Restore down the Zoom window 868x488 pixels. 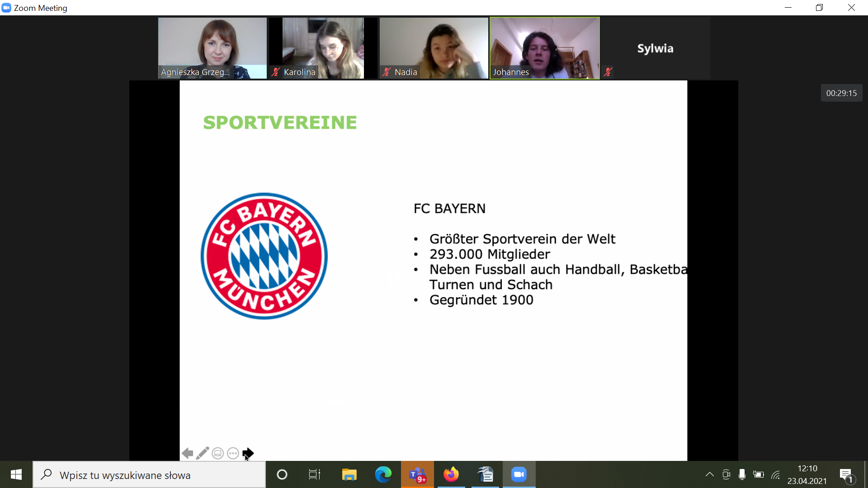point(819,8)
